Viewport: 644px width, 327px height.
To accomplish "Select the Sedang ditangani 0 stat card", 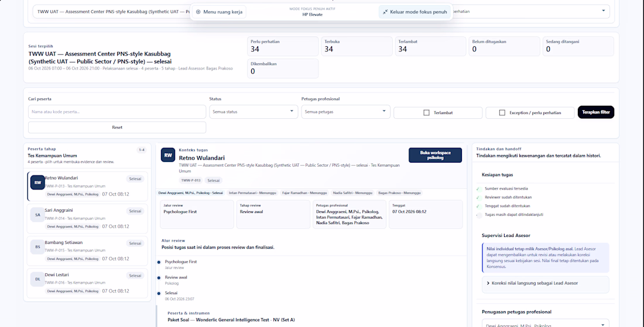I will pyautogui.click(x=578, y=46).
